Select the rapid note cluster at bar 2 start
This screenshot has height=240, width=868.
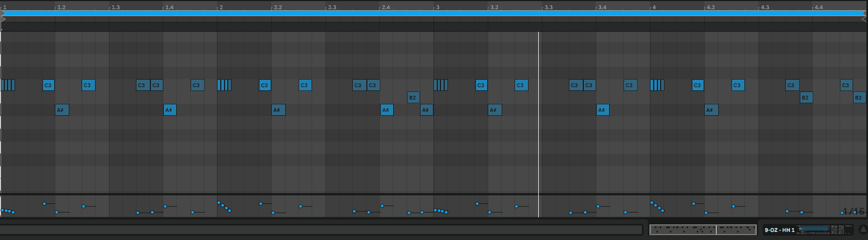225,85
